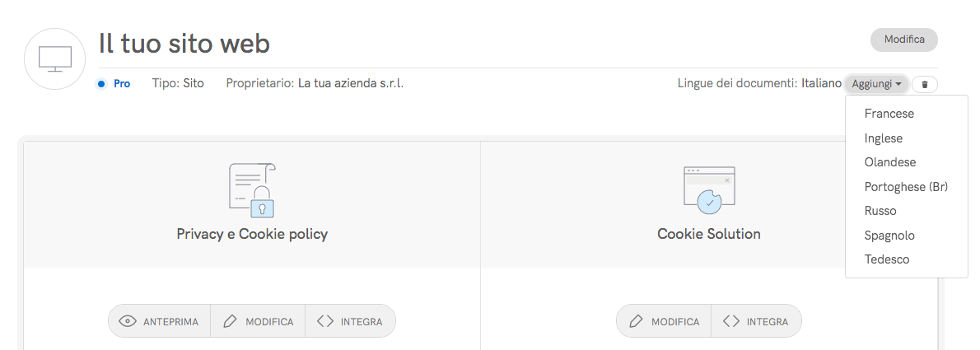This screenshot has width=980, height=350.
Task: Open INTEGRA for the Cookie Solution
Action: tap(755, 321)
